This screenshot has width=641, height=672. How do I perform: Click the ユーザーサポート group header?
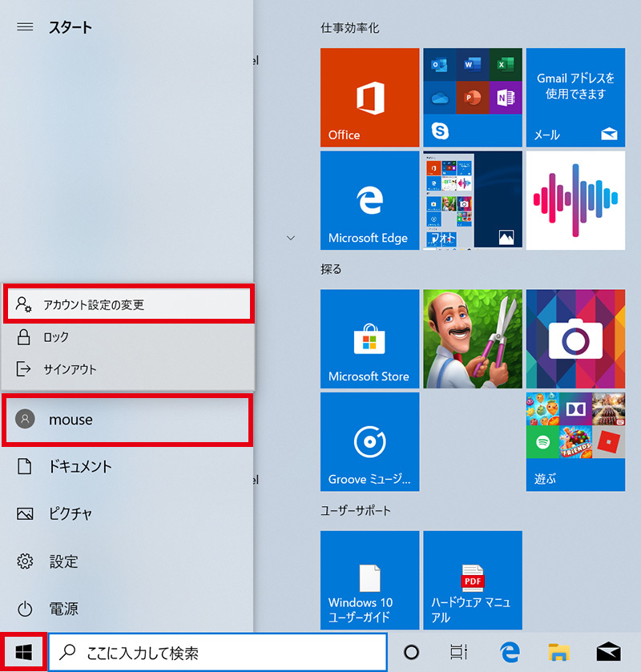tap(356, 510)
